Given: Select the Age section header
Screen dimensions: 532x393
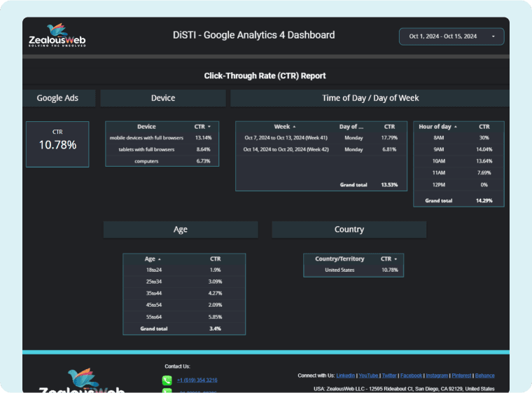Looking at the screenshot, I should click(x=181, y=230).
